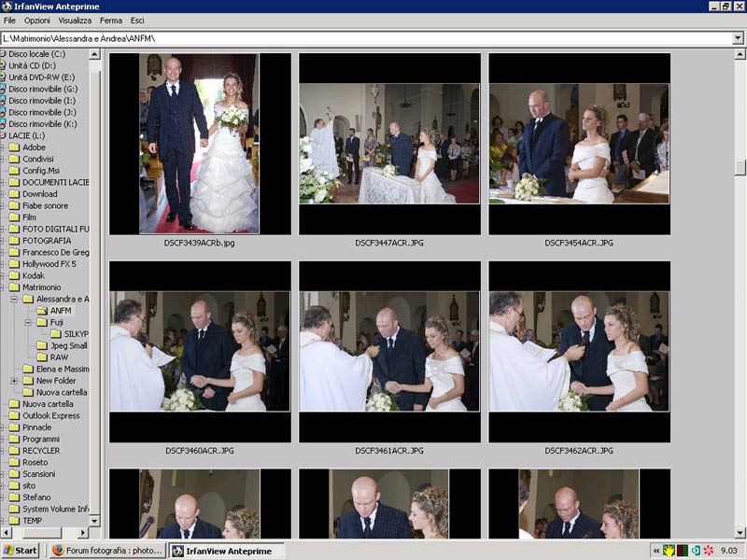Select the Disco locale (C:) drive
The height and width of the screenshot is (560, 747).
[x=36, y=54]
